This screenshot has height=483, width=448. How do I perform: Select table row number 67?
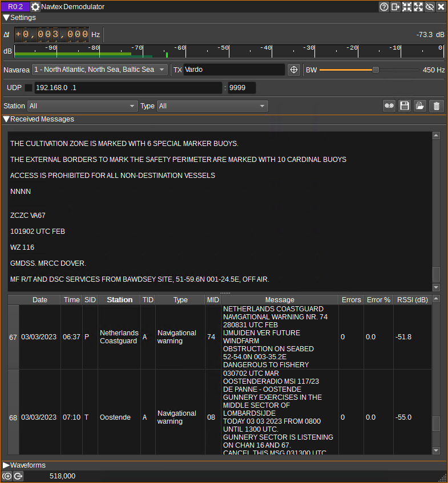pos(13,337)
